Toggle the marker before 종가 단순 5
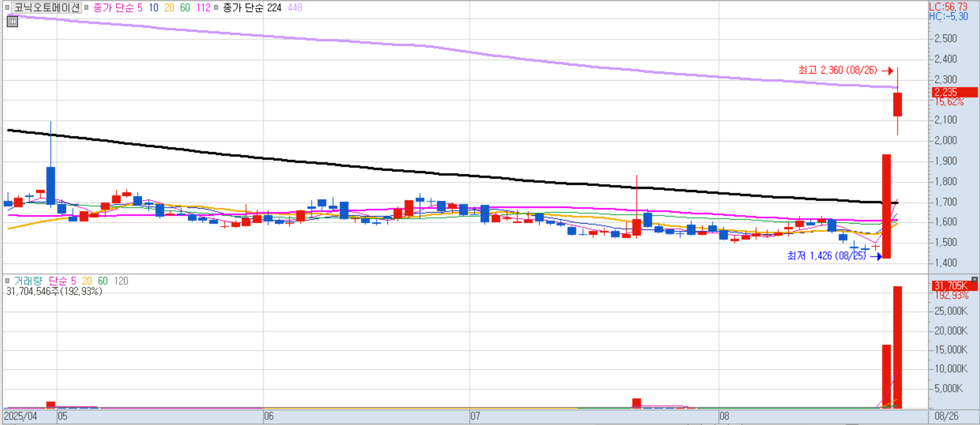This screenshot has width=980, height=425. [86, 7]
